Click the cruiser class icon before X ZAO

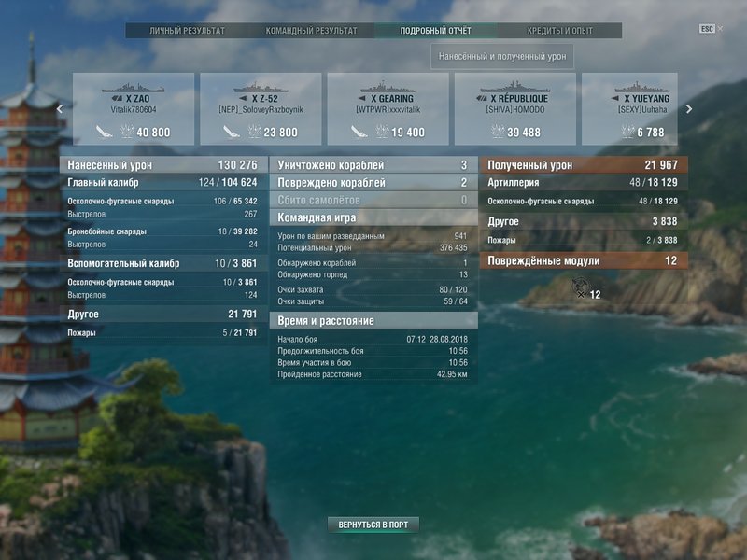[x=118, y=99]
